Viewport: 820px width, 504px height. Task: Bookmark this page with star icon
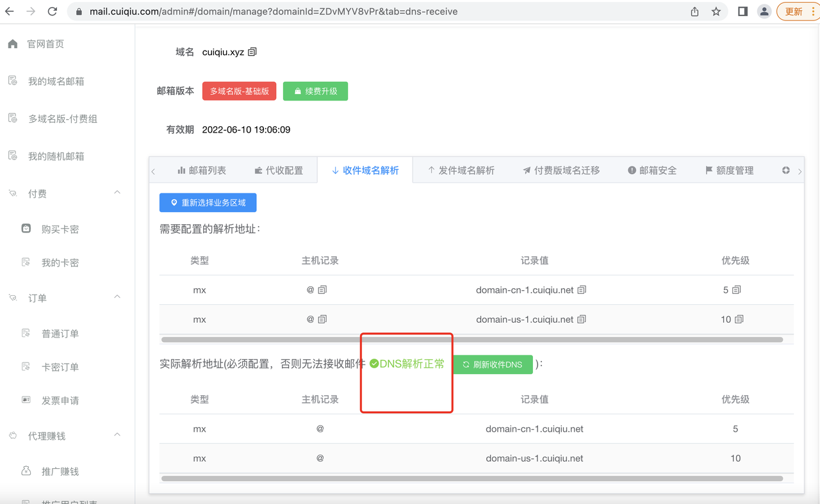coord(716,12)
